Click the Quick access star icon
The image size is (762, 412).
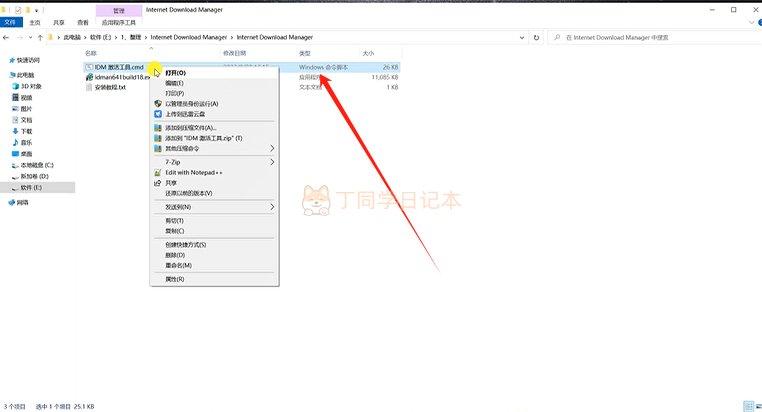coord(12,60)
